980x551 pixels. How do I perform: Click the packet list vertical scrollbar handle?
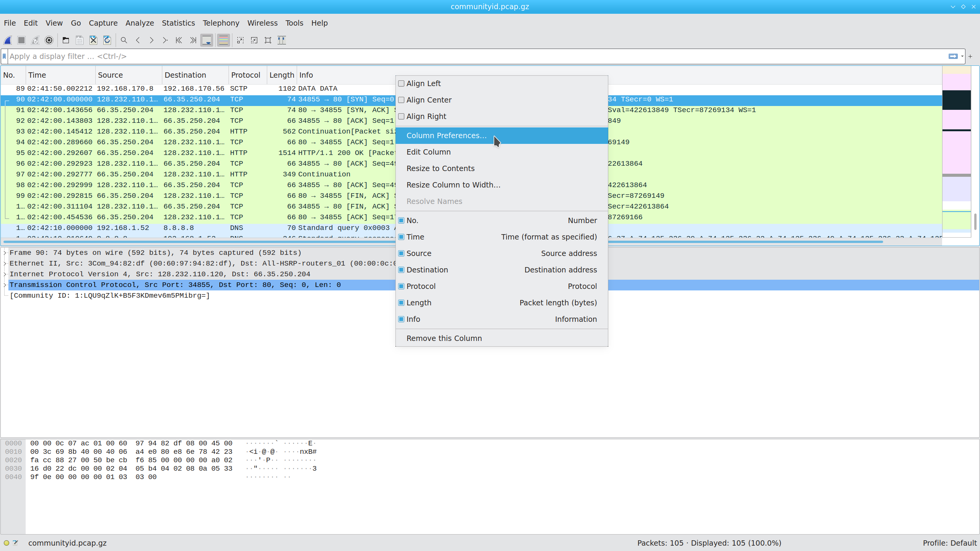pyautogui.click(x=975, y=222)
